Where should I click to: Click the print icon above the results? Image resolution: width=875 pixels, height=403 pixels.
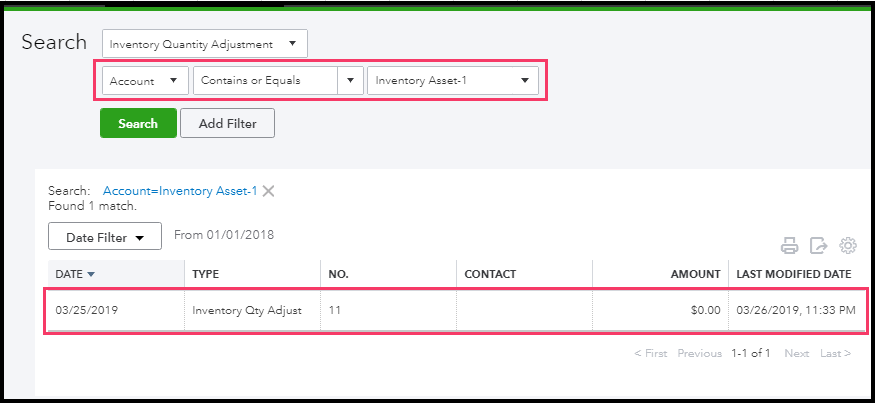(x=789, y=245)
